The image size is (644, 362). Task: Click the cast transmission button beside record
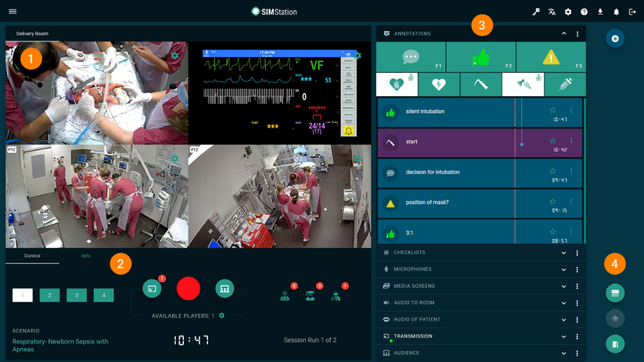tap(152, 289)
